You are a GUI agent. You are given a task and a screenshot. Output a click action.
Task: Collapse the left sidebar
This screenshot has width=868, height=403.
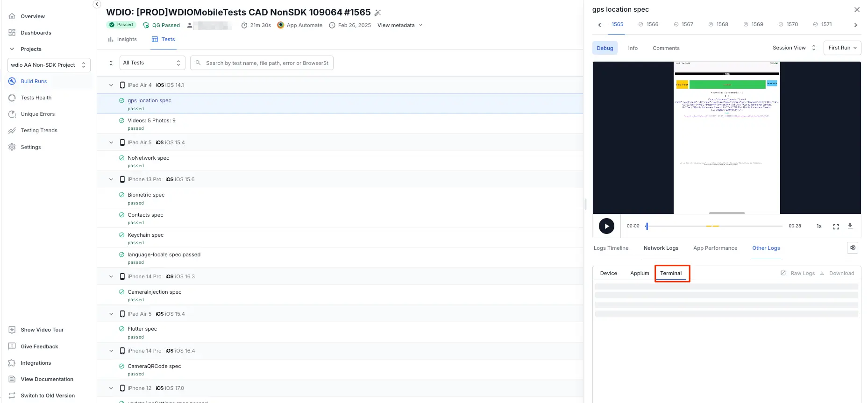97,4
